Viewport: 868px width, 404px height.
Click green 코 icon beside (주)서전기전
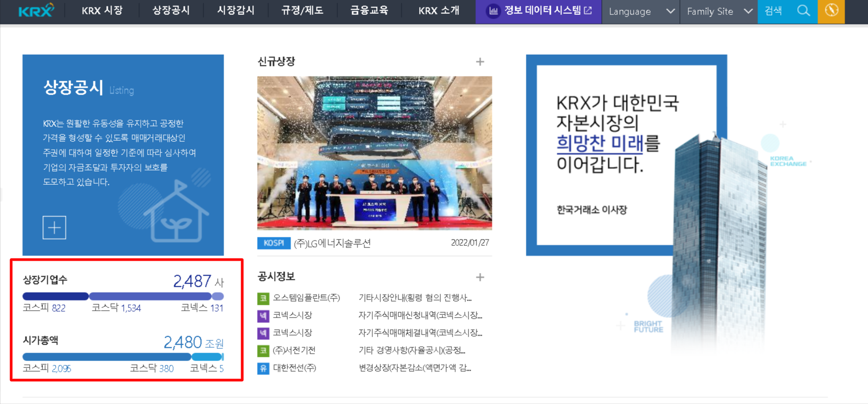click(x=263, y=351)
